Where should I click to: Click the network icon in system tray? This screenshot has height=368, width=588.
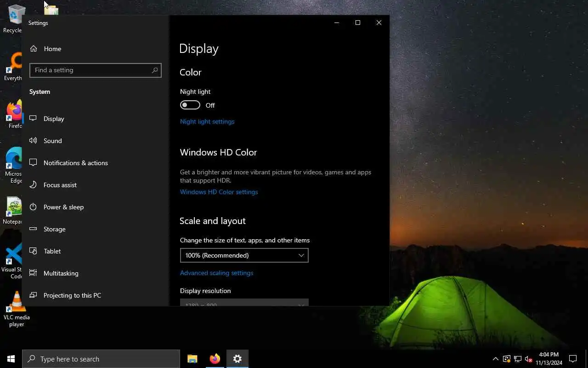[x=517, y=359]
